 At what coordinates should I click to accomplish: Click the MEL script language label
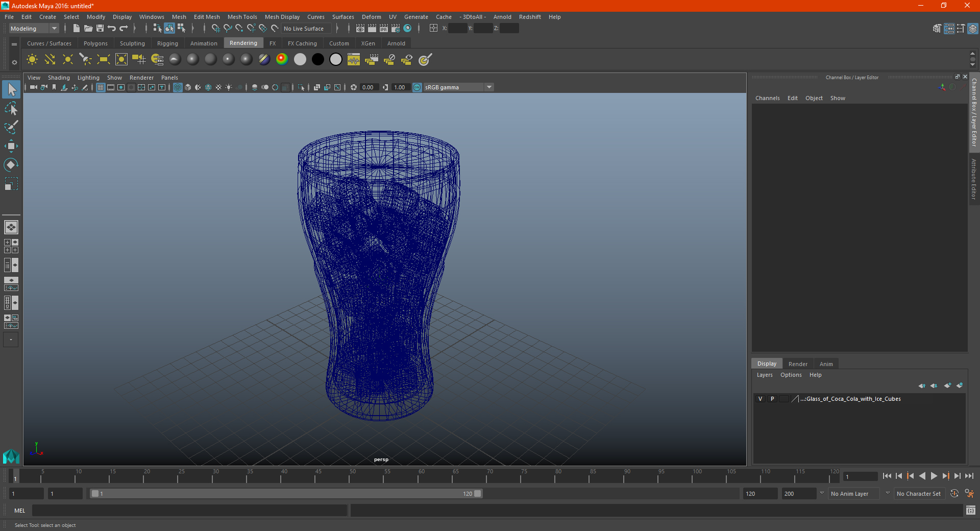click(x=19, y=511)
